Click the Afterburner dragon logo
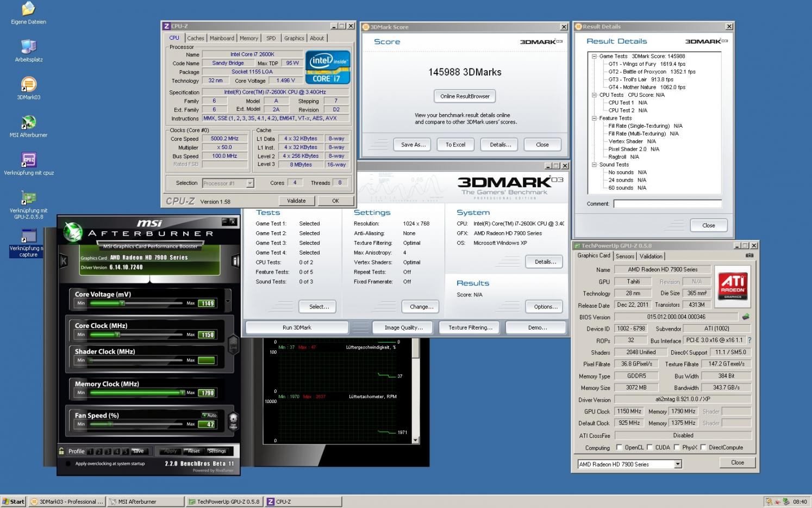The image size is (812, 508). point(73,232)
